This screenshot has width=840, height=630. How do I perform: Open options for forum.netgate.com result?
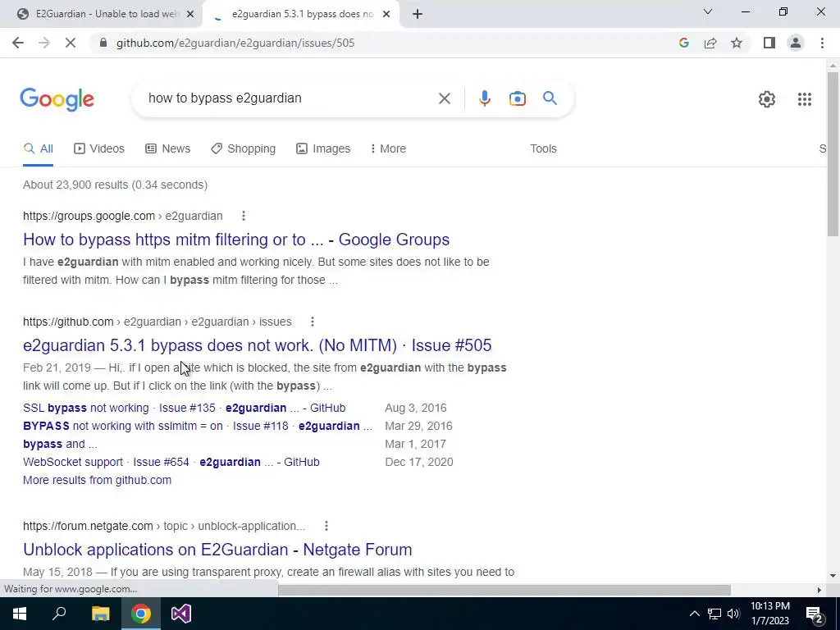click(326, 526)
